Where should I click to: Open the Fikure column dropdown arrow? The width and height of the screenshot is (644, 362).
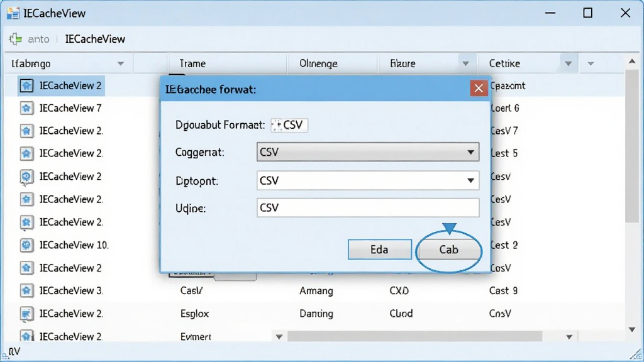click(x=465, y=63)
